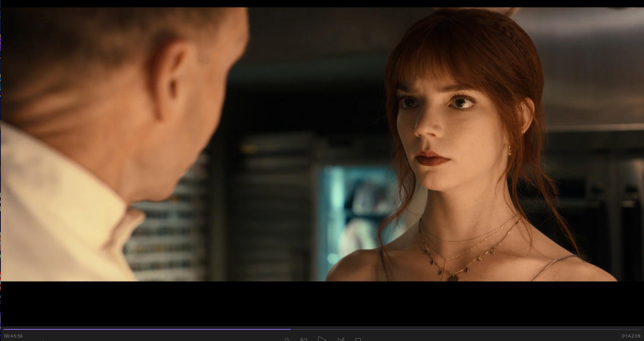Jump to the far end of the seek bar
This screenshot has height=341, width=644.
pos(640,329)
